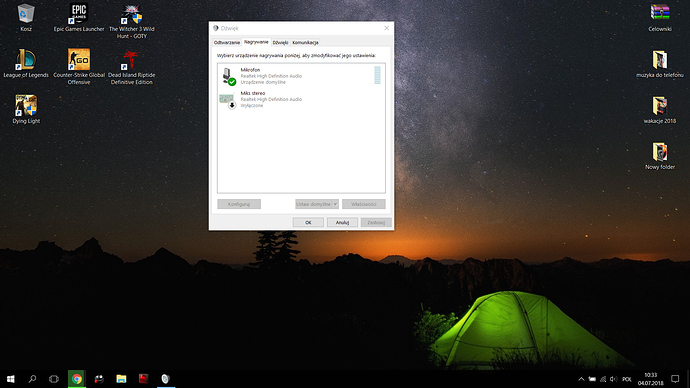Select the Kosz recycle bin icon
This screenshot has height=388, width=690.
26,18
